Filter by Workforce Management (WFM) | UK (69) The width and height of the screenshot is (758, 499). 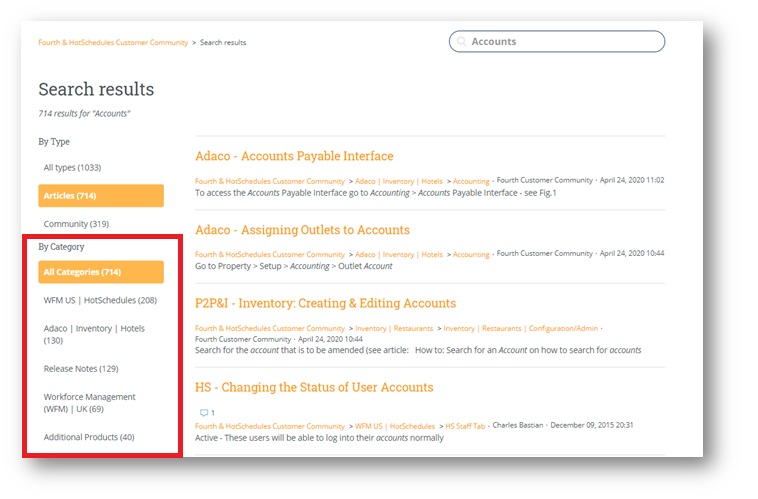click(90, 403)
